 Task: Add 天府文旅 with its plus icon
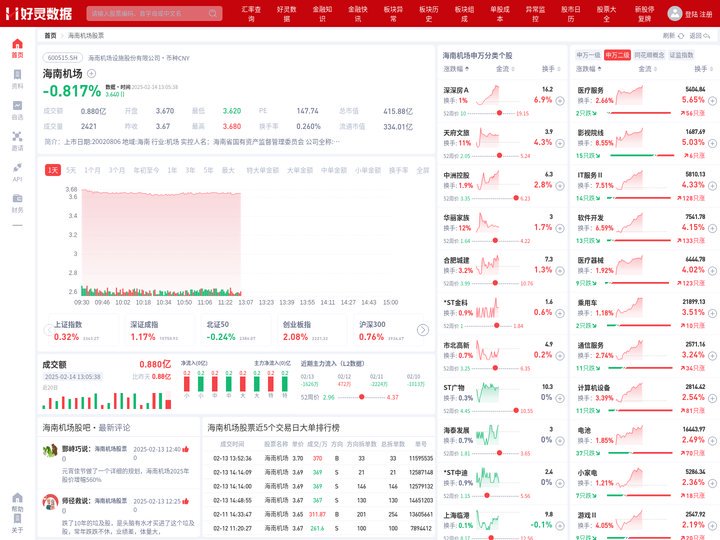(x=560, y=143)
